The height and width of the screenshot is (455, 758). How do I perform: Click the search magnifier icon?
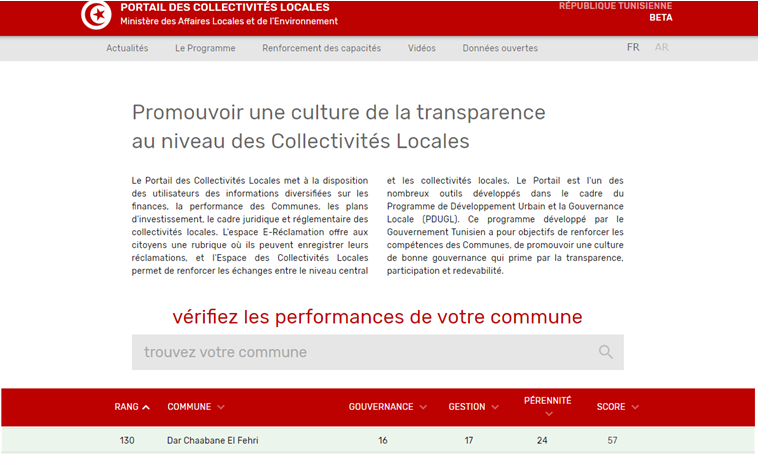click(606, 352)
